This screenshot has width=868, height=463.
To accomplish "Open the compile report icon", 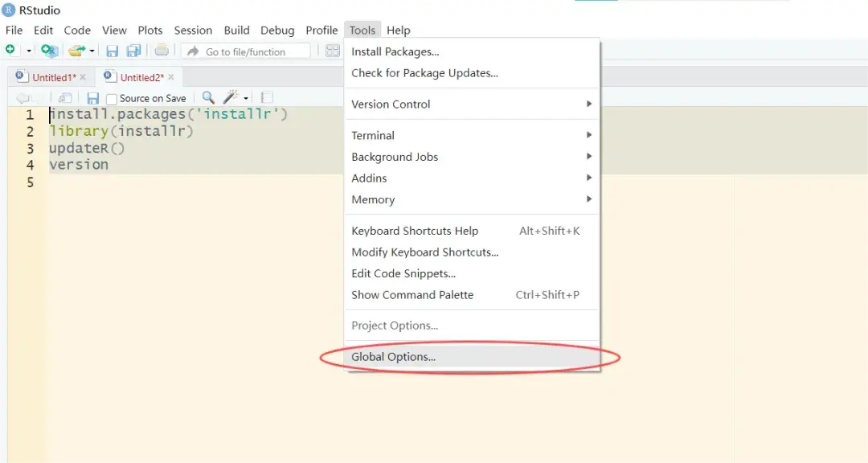I will pyautogui.click(x=265, y=97).
